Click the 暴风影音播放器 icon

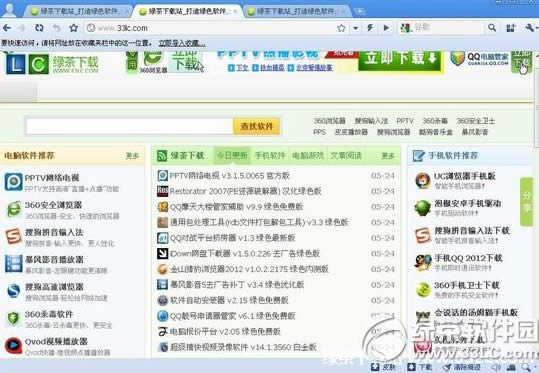point(13,264)
